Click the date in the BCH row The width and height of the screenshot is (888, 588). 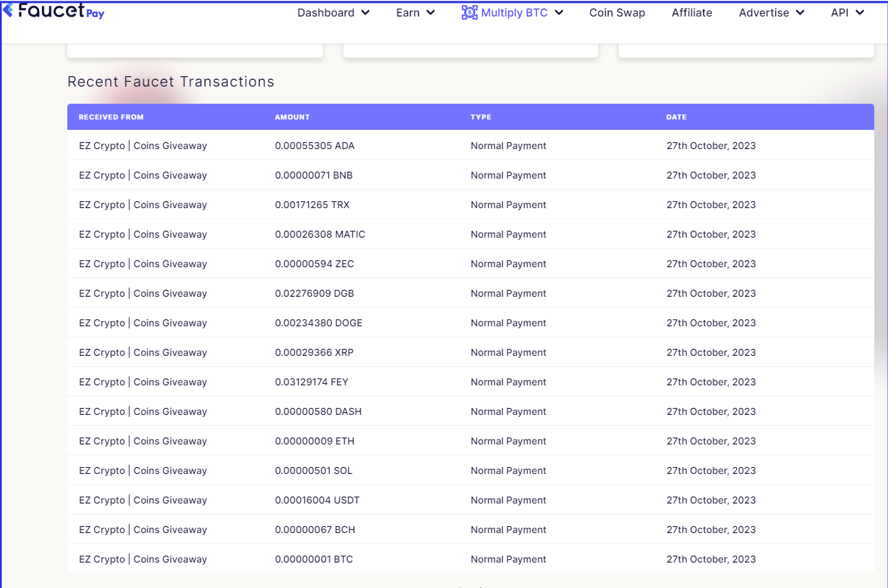pyautogui.click(x=711, y=530)
